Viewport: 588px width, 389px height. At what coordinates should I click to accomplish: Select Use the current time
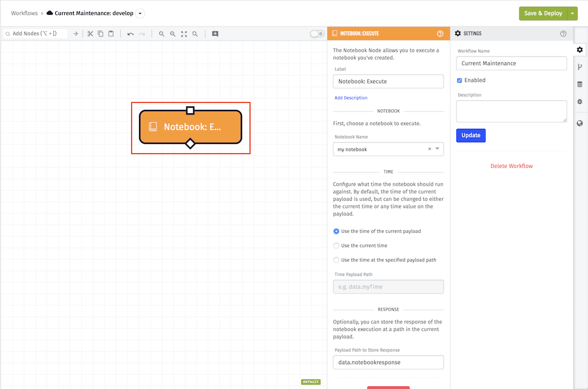[336, 246]
